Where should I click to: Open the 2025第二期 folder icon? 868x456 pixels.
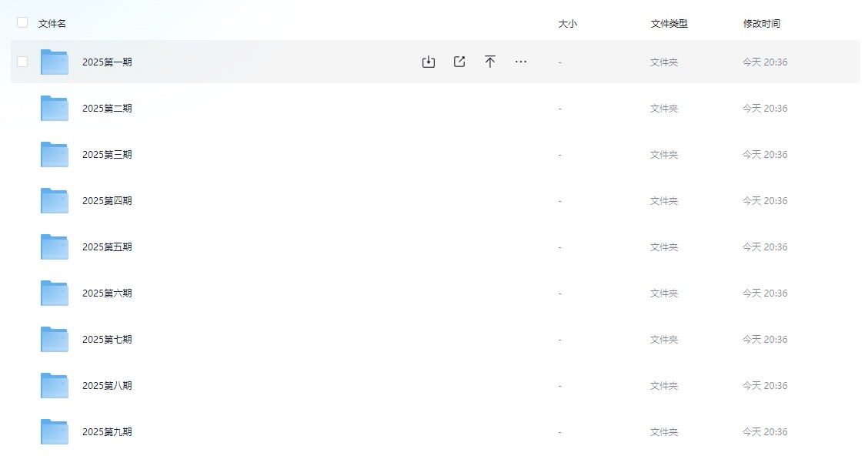(x=54, y=108)
